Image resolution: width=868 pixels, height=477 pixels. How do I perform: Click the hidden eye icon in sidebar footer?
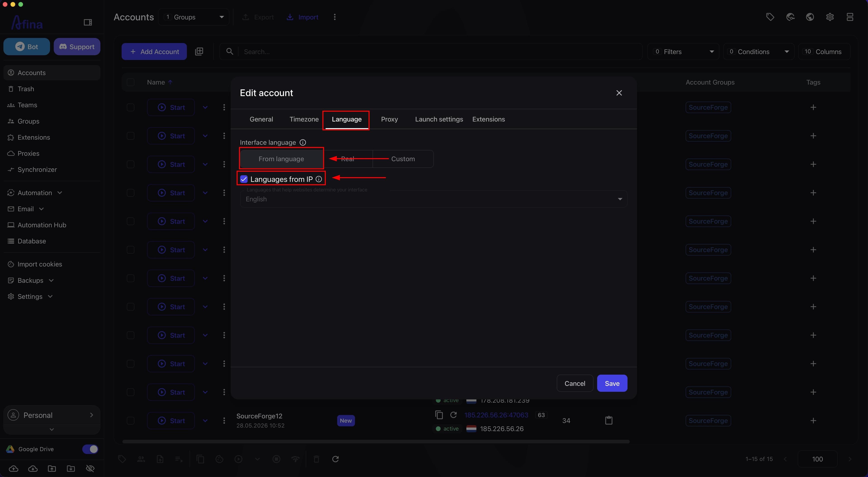(90, 469)
